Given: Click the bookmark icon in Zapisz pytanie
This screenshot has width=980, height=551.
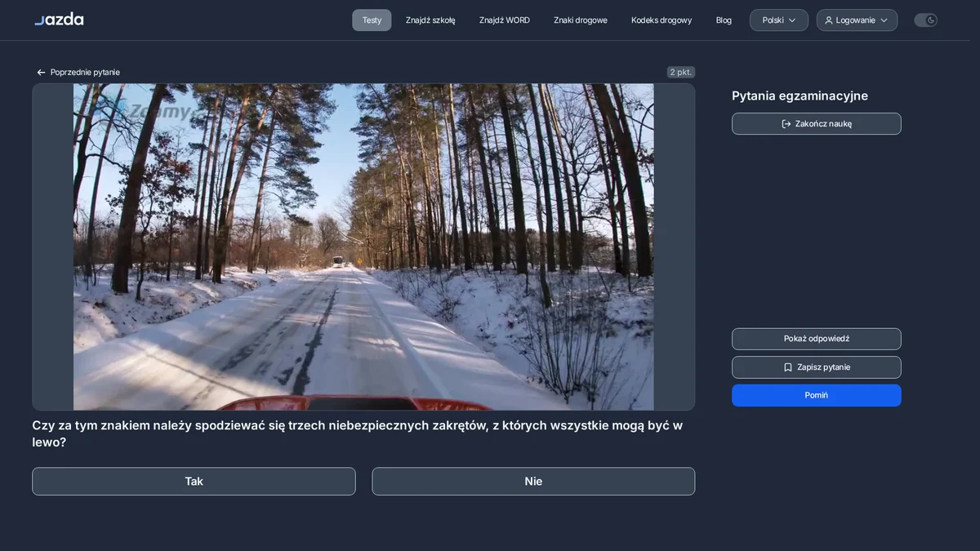Looking at the screenshot, I should (788, 367).
